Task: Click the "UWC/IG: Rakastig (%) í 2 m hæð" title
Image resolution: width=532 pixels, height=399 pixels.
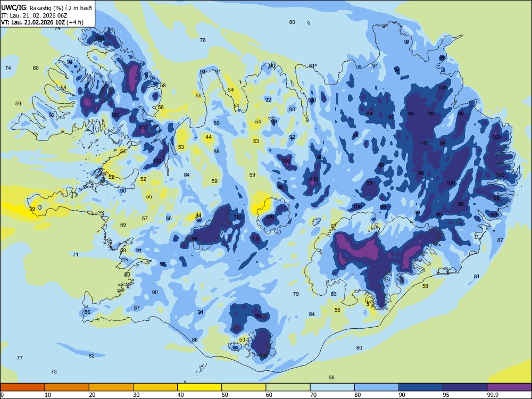Action: tap(46, 7)
